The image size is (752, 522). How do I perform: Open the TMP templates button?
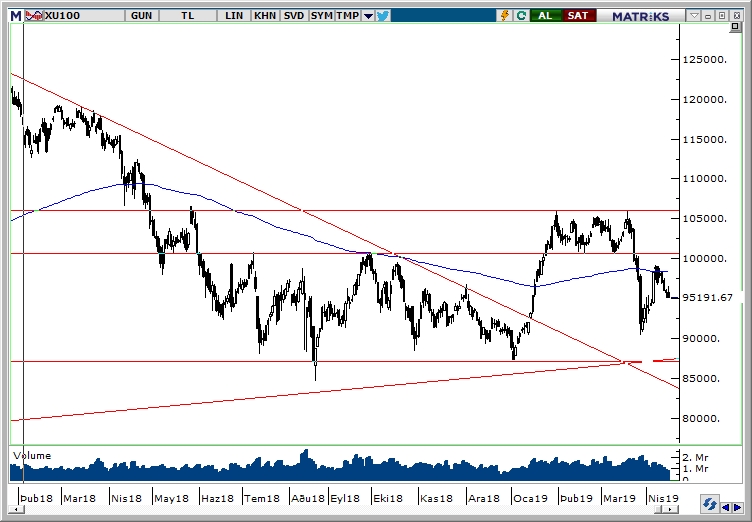pyautogui.click(x=347, y=16)
